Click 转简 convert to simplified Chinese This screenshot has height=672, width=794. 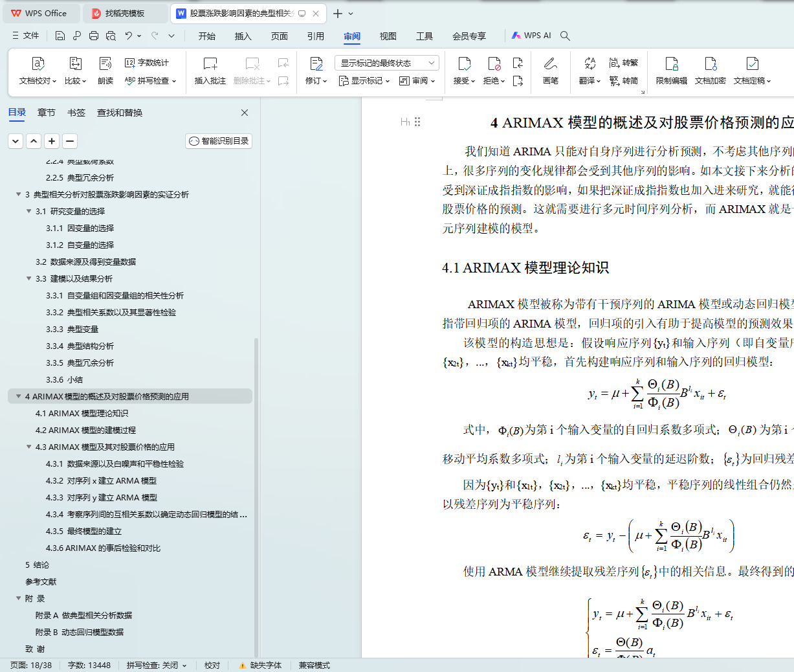coord(624,81)
